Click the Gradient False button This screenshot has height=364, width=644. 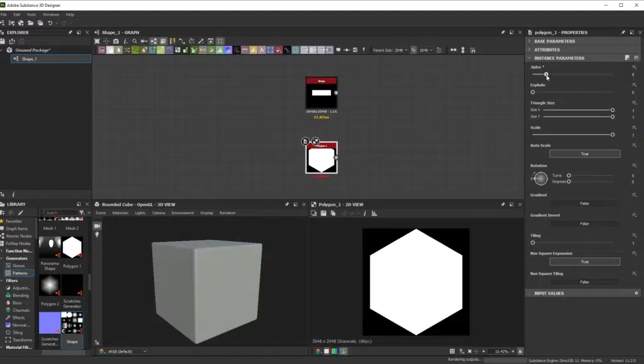pos(584,203)
